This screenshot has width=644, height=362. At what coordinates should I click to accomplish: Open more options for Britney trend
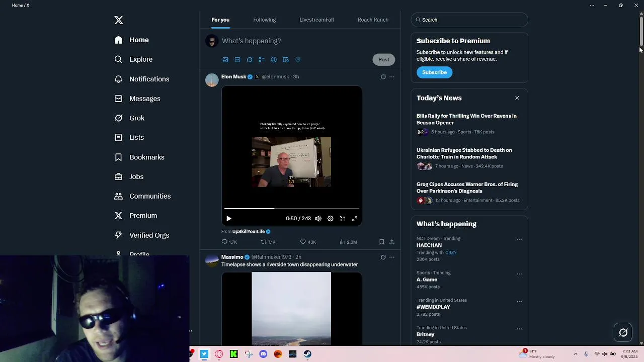pyautogui.click(x=519, y=329)
